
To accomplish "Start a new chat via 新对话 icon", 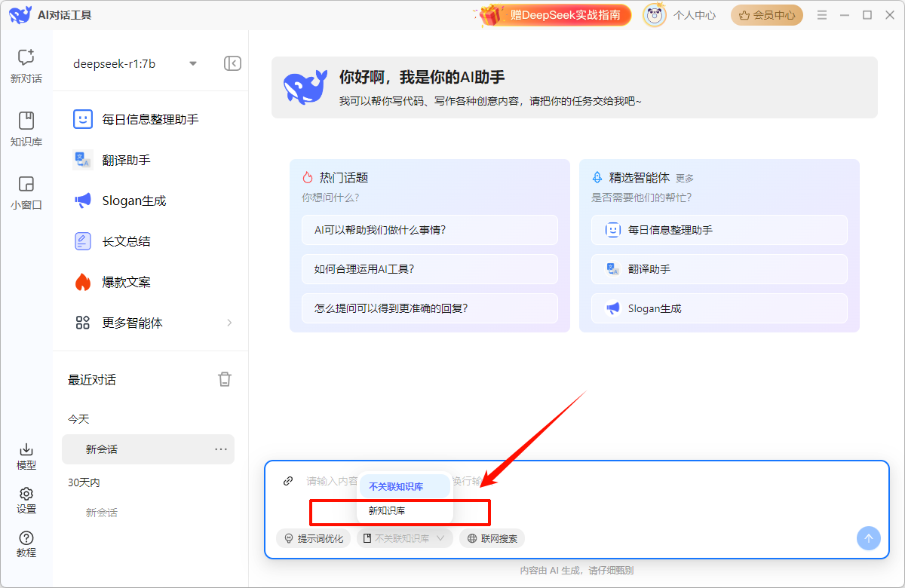I will click(x=26, y=65).
